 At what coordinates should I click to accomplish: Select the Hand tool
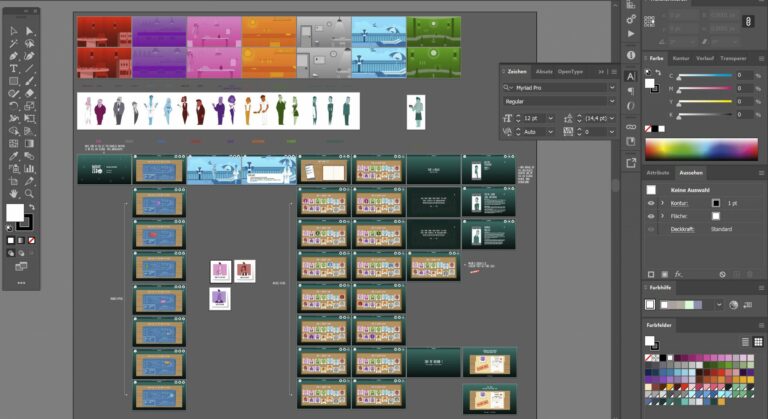pyautogui.click(x=13, y=193)
